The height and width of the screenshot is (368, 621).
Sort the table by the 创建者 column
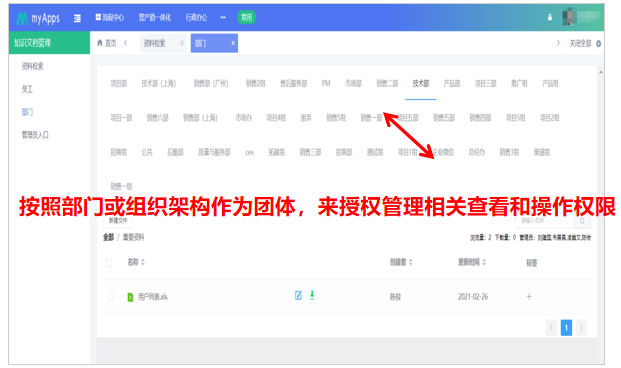tap(401, 262)
